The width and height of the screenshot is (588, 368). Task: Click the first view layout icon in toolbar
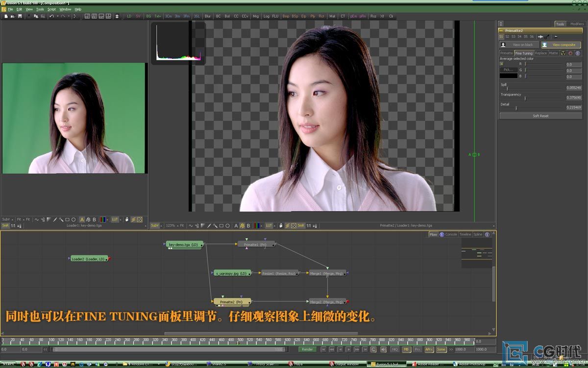[x=88, y=16]
